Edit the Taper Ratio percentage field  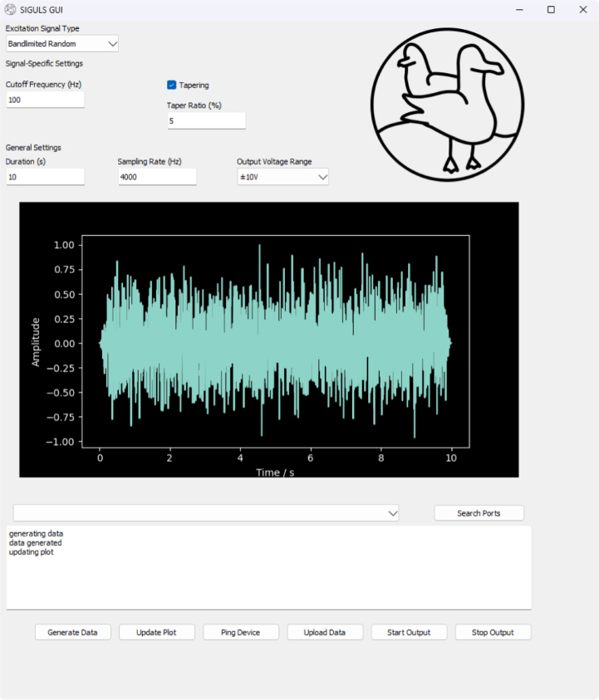[206, 121]
